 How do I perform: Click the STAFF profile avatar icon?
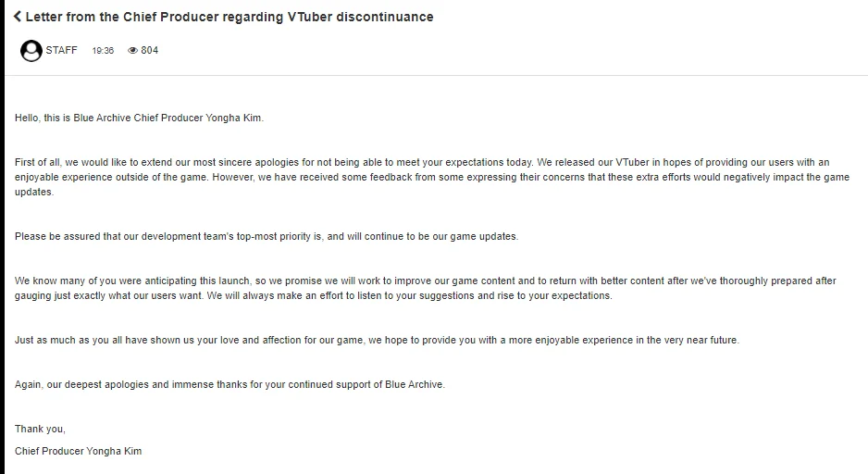point(31,51)
